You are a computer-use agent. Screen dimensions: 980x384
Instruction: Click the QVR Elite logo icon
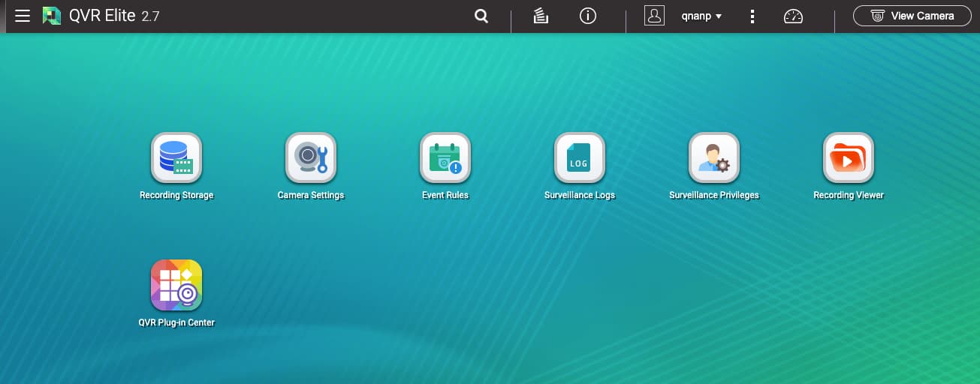click(x=52, y=16)
